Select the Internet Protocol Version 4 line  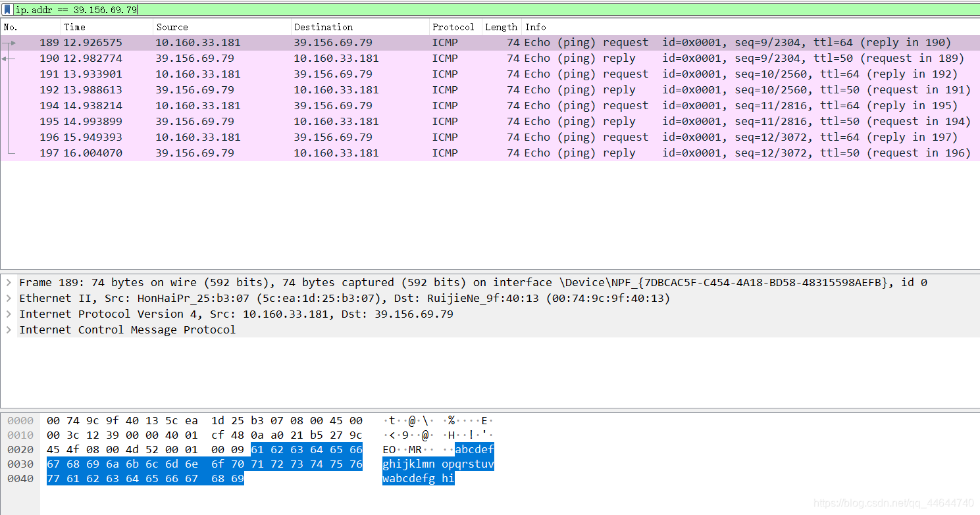pos(236,314)
